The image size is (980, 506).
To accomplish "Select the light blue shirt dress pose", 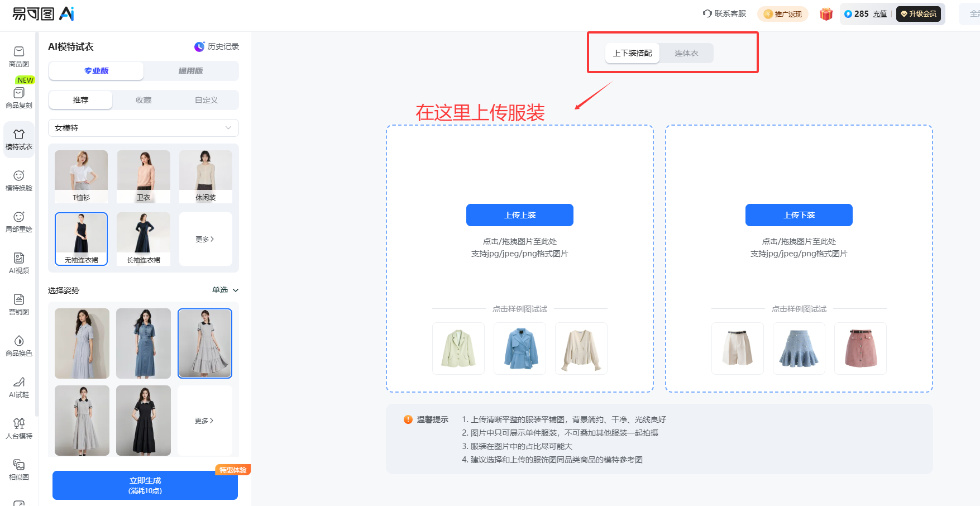I will tap(82, 343).
